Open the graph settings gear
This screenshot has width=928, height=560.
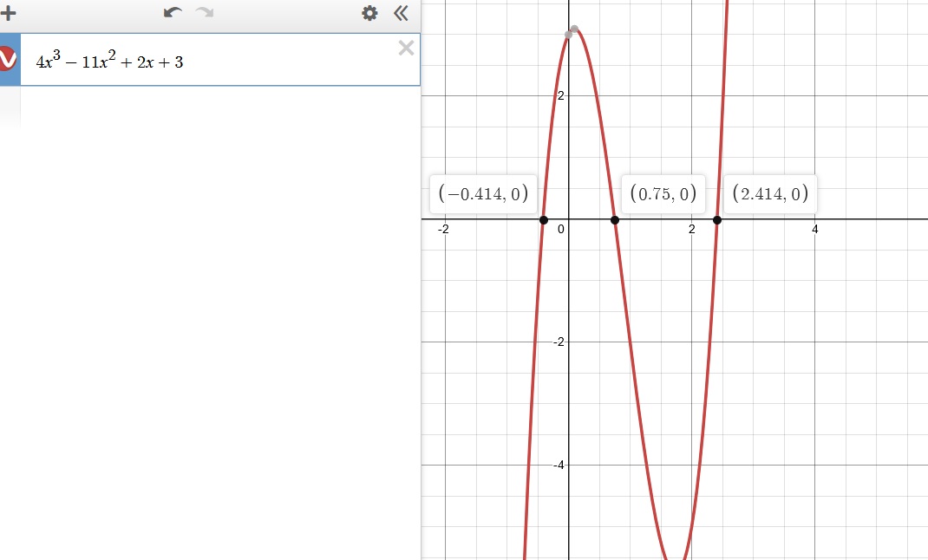pos(369,13)
